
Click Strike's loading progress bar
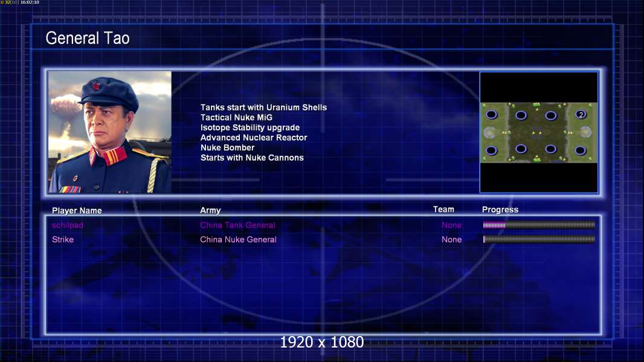(x=539, y=239)
